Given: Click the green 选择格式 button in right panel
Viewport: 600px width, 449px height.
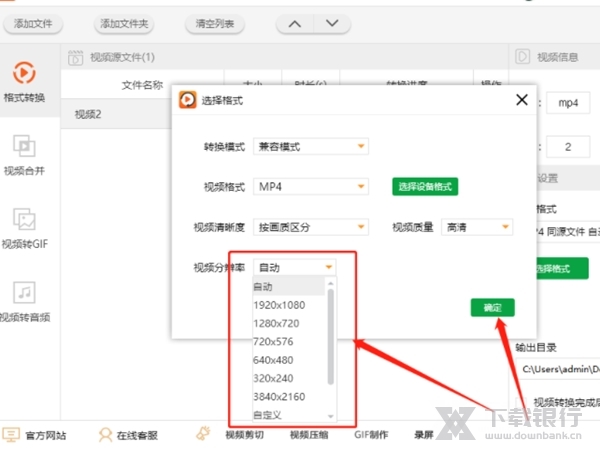Looking at the screenshot, I should 561,268.
